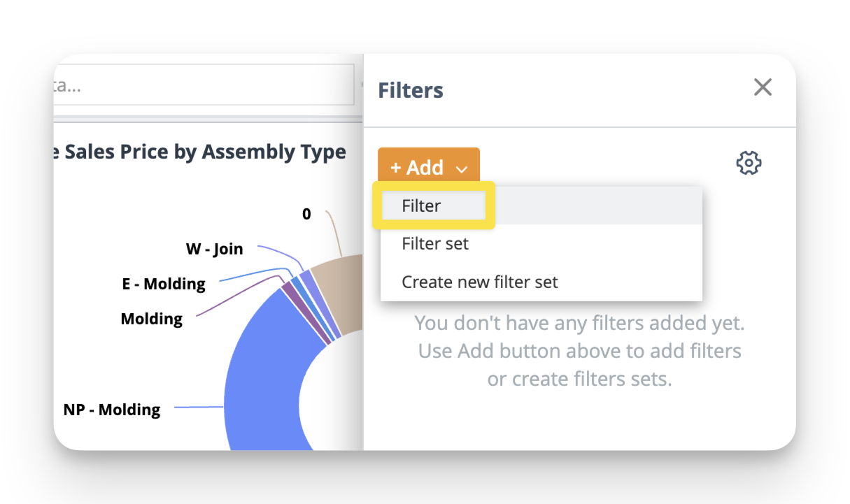Expand the chevron on the Add button
The image size is (850, 504).
(461, 169)
